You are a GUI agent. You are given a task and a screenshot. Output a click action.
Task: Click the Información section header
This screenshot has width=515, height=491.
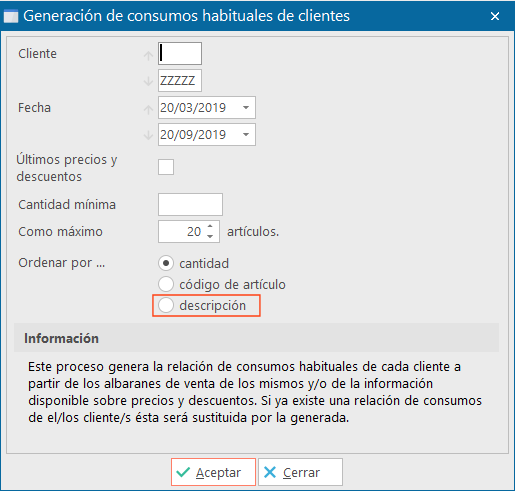pyautogui.click(x=256, y=338)
